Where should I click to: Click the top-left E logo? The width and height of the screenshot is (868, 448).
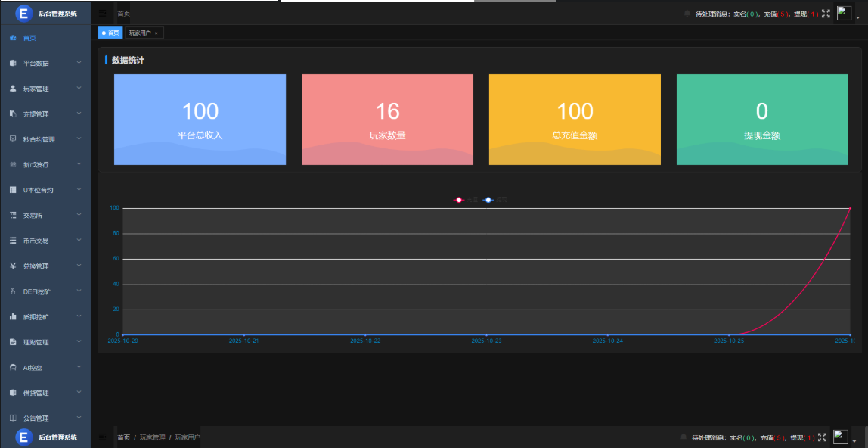click(x=23, y=13)
